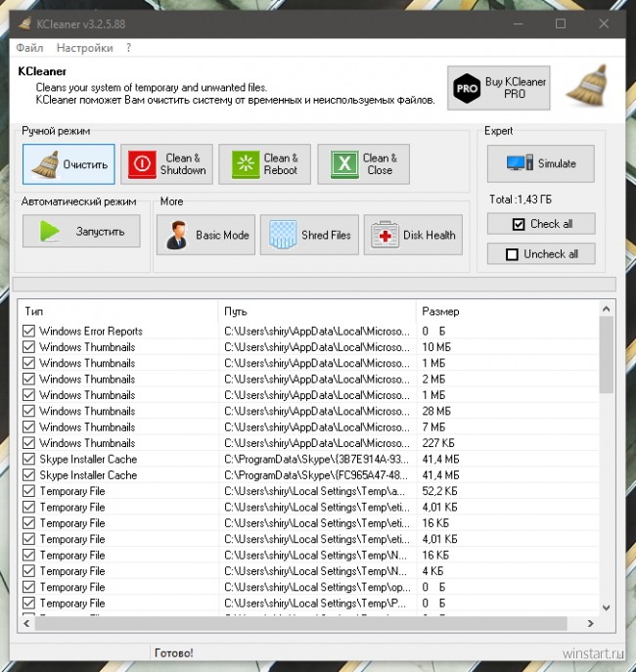
Task: Click the horizontal scrollbar right arrow
Action: 590,623
